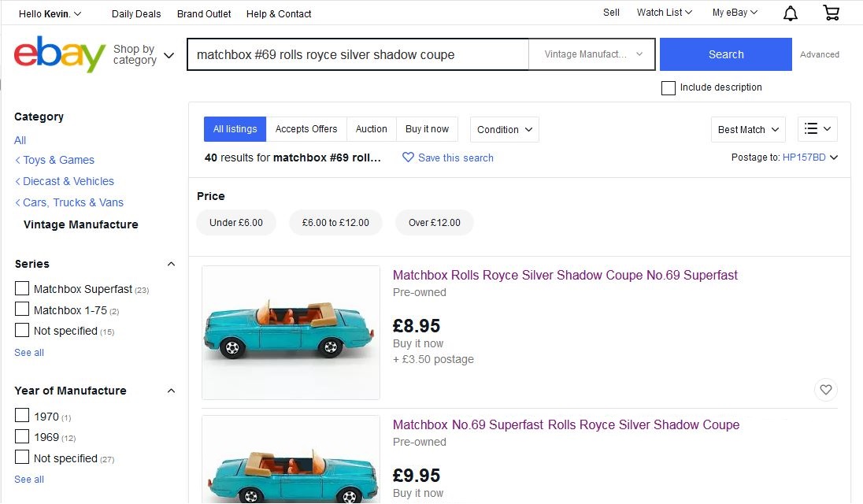Open the Best Match sort dropdown
The width and height of the screenshot is (863, 504).
point(748,129)
